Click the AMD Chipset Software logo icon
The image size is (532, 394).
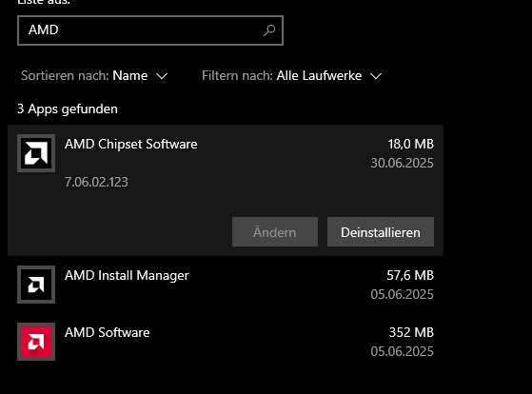tap(36, 153)
